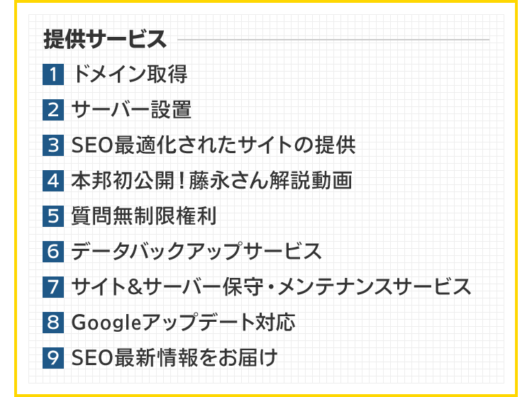Click 本邦初公開！藤永さん解説動画 text
The height and width of the screenshot is (397, 532).
[211, 181]
